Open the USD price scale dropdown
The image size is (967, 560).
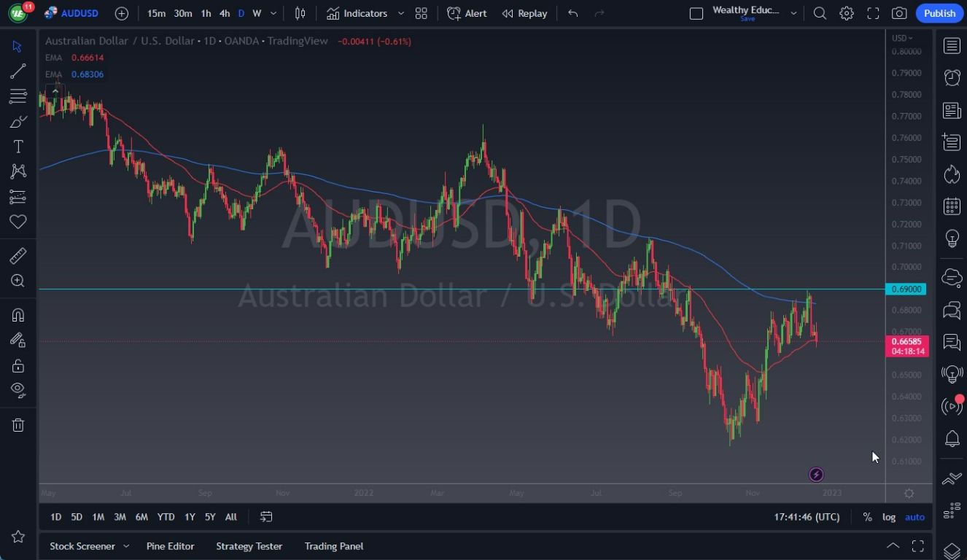click(902, 38)
